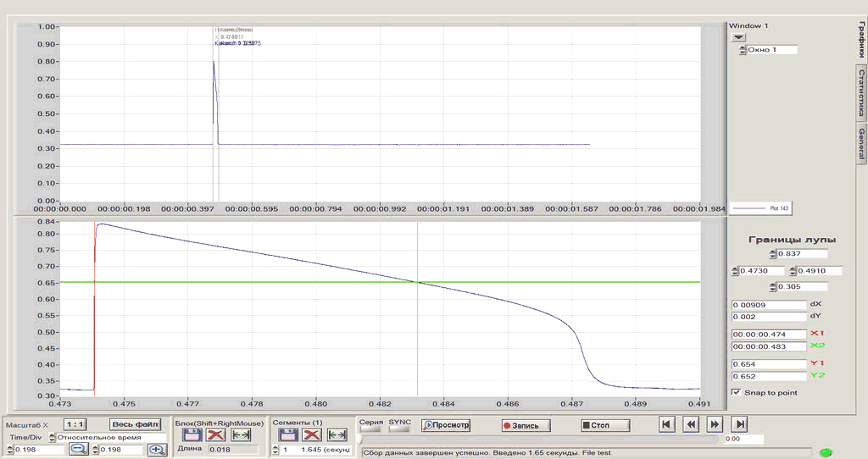Click the green status indicator light

[826, 453]
